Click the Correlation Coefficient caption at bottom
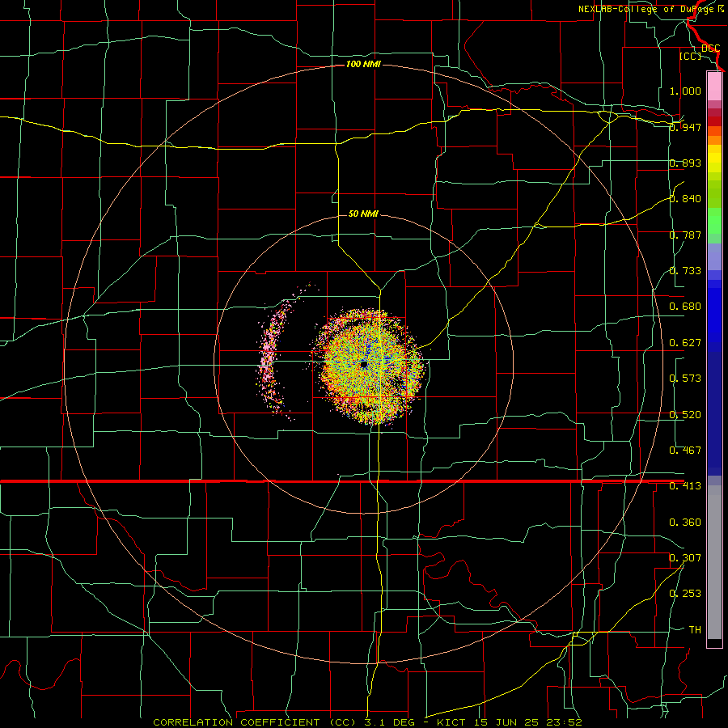728x728 pixels. [x=367, y=722]
